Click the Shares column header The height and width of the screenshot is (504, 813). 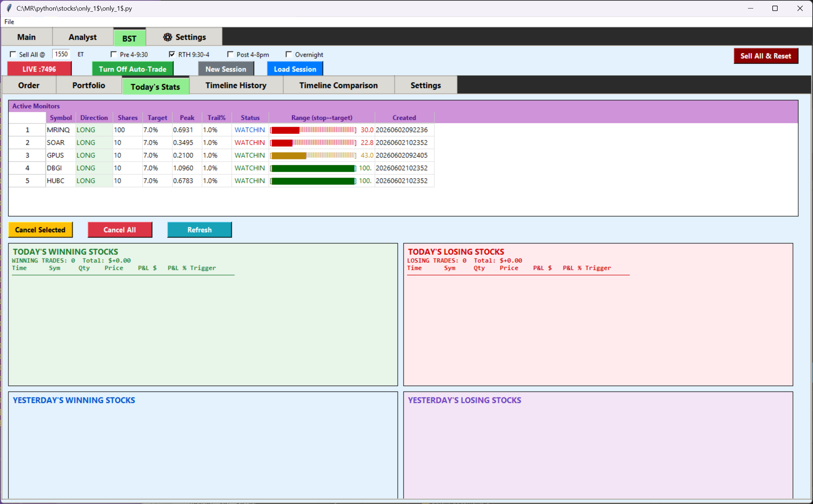click(128, 118)
